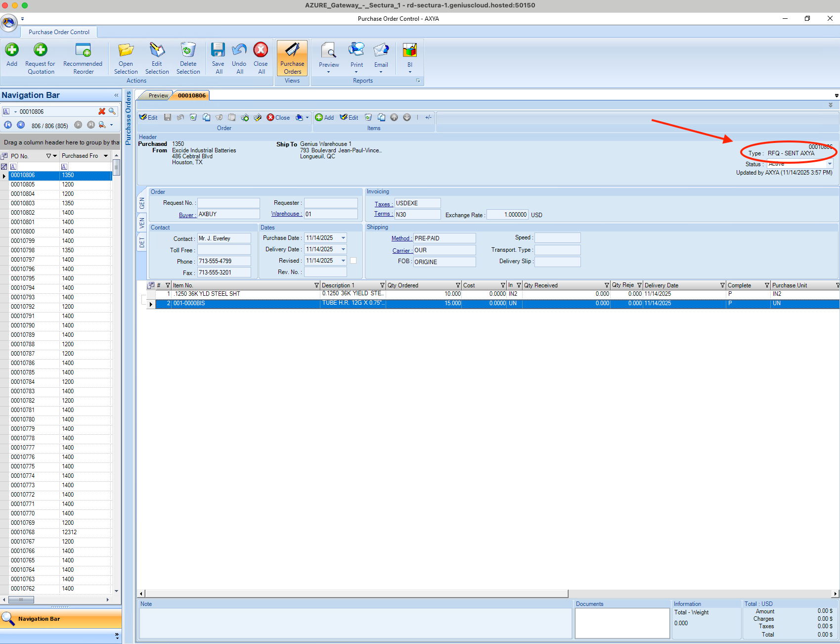Click green Add icon in Items toolbar

pyautogui.click(x=319, y=118)
